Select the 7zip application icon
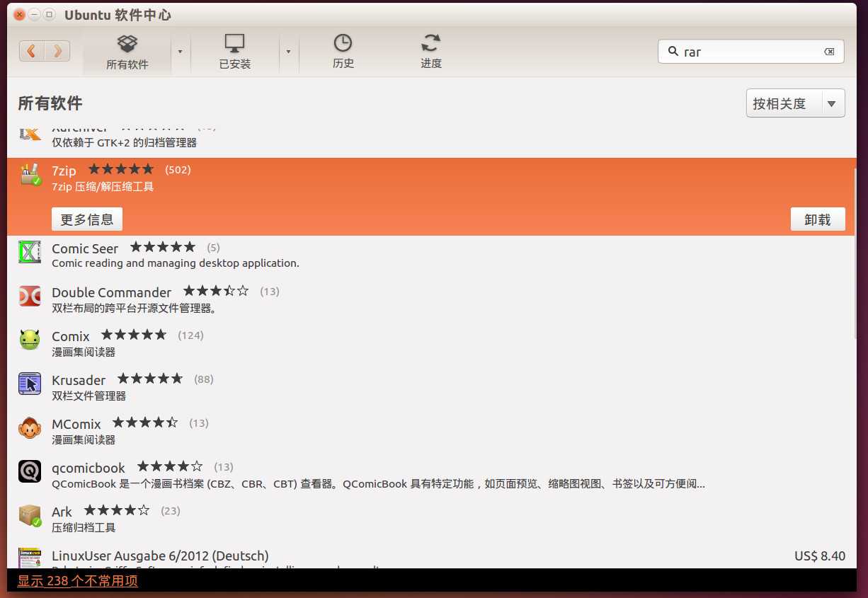The image size is (868, 598). [x=30, y=175]
